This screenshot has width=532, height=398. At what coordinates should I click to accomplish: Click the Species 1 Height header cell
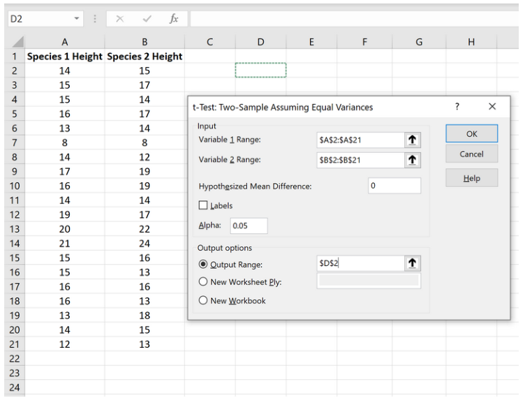[x=64, y=56]
